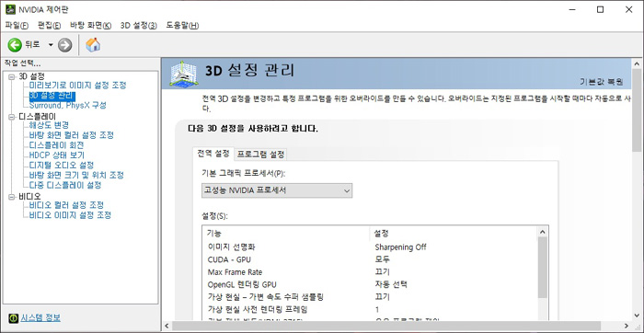Open the Back history dropdown arrow
This screenshot has height=333, width=644.
tap(51, 45)
